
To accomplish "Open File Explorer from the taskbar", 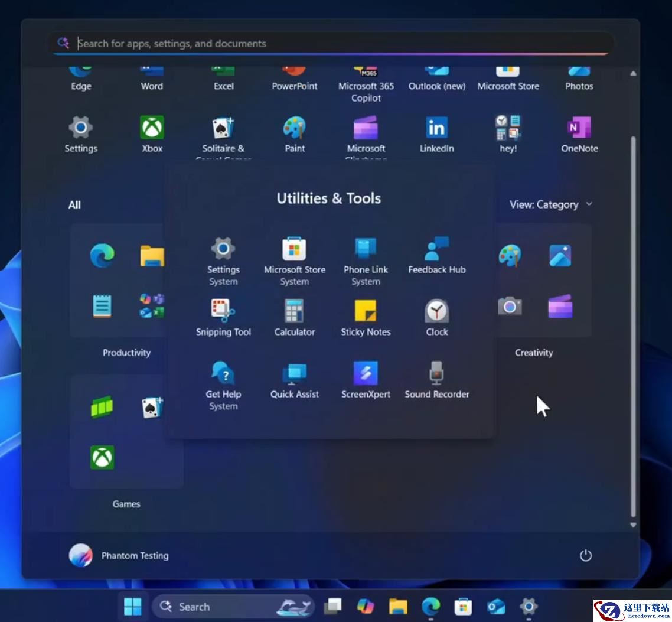I will pyautogui.click(x=398, y=606).
